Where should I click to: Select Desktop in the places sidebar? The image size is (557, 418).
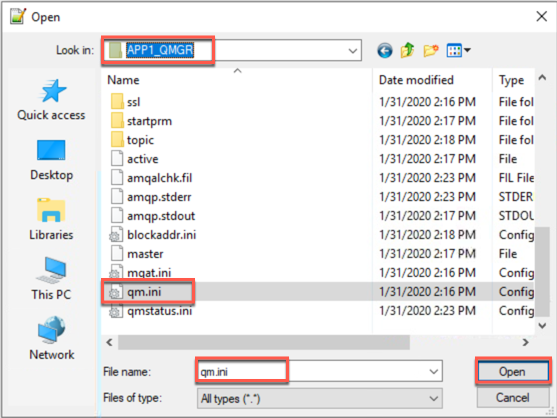coord(52,160)
